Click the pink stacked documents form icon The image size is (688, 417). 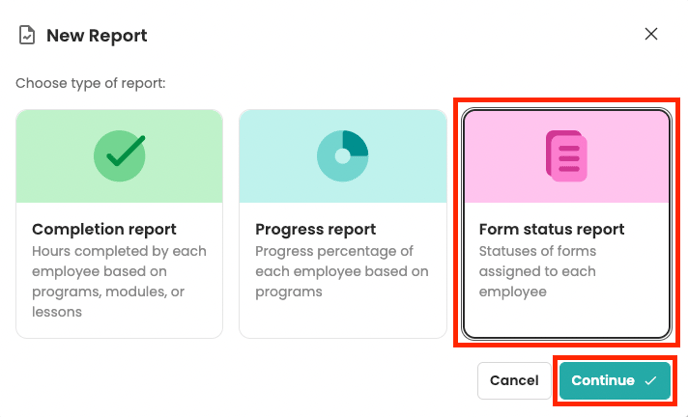(x=566, y=156)
